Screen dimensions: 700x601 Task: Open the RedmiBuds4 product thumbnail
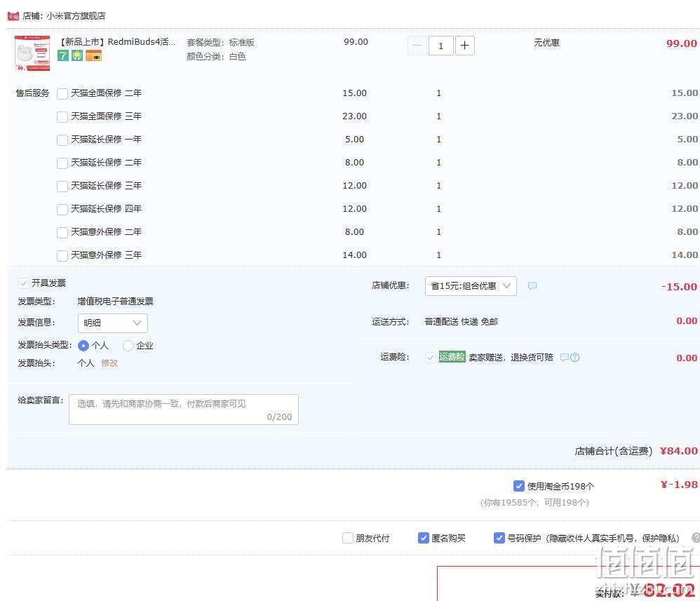click(x=32, y=53)
